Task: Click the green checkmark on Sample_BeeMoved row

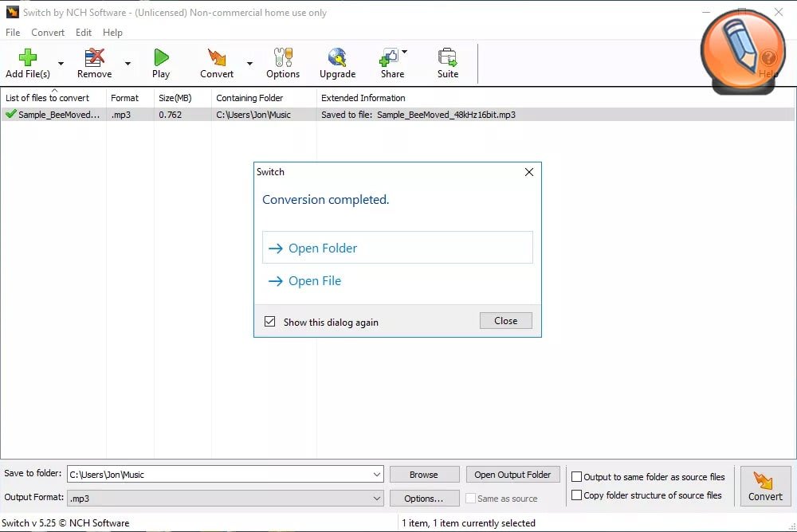Action: tap(10, 114)
